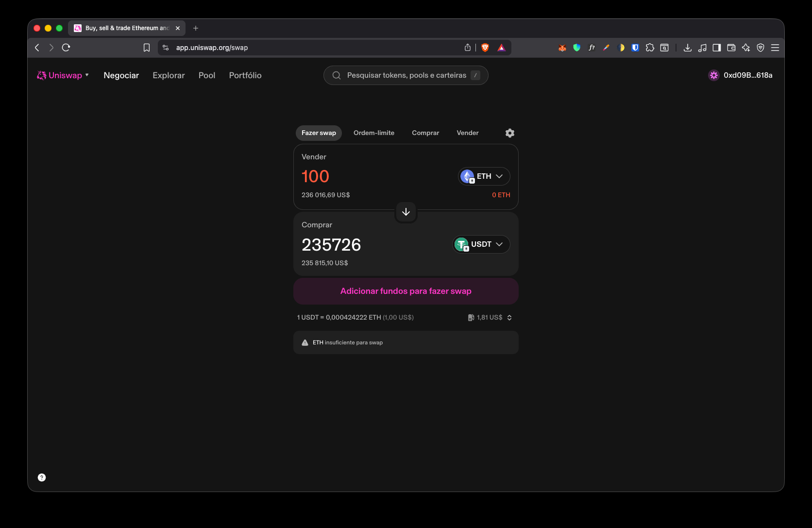Viewport: 812px width, 528px height.
Task: Click the swap direction arrow button
Action: click(x=406, y=212)
